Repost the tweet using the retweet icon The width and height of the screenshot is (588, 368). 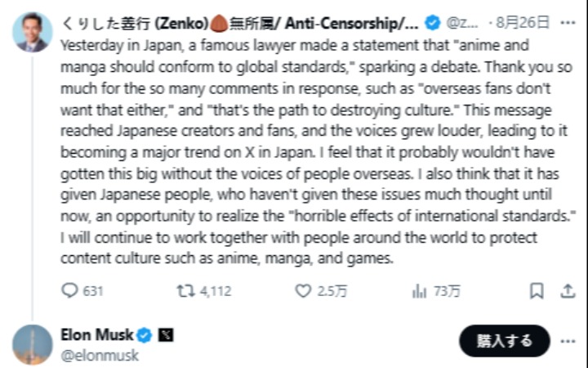185,290
